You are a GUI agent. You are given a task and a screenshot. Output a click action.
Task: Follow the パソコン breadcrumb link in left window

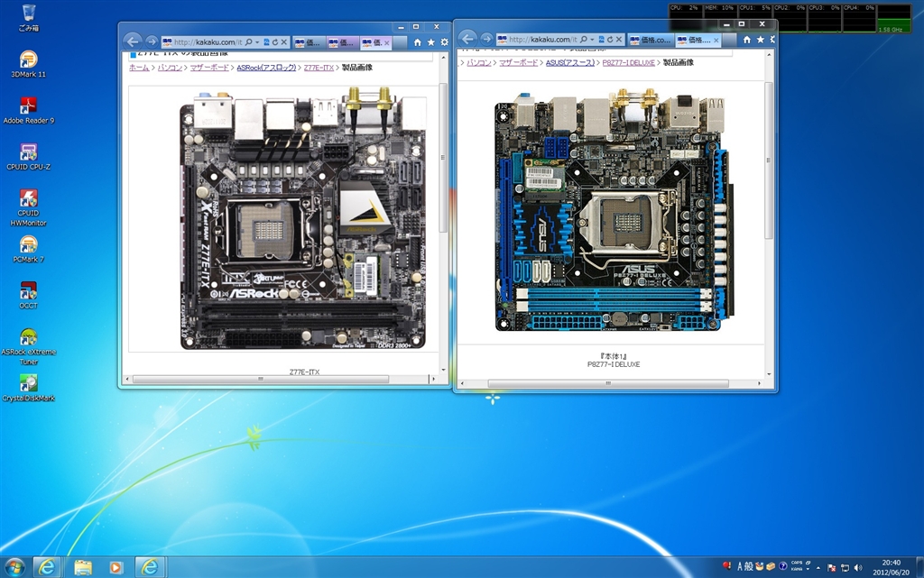pos(170,68)
